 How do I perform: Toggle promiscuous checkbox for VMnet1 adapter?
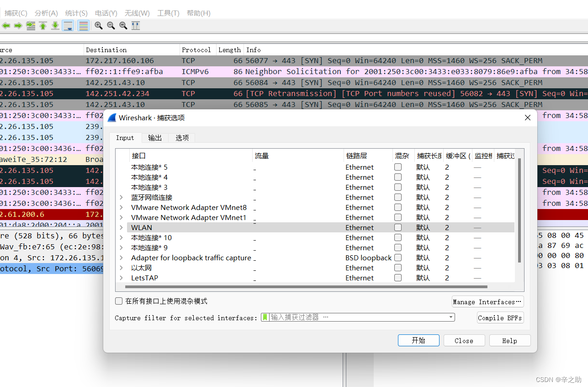[x=398, y=217]
